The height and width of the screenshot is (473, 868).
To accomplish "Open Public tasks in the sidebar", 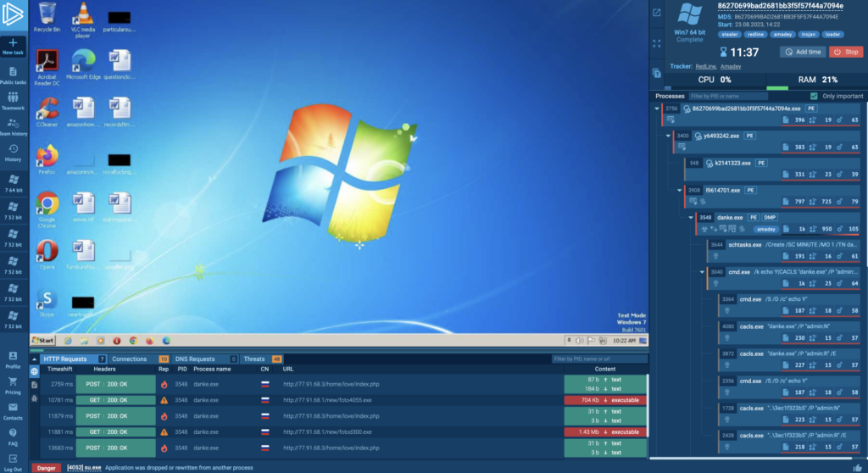I will coord(14,73).
